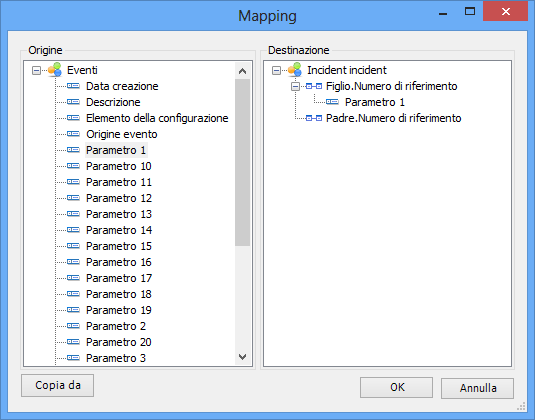
Task: Collapse the Incident incident tree node
Action: pos(276,71)
